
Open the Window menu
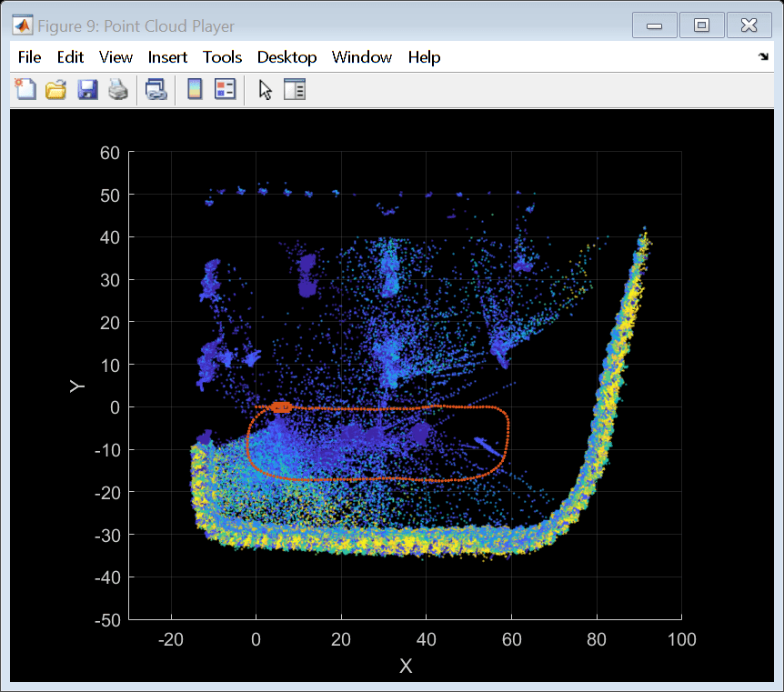click(361, 57)
